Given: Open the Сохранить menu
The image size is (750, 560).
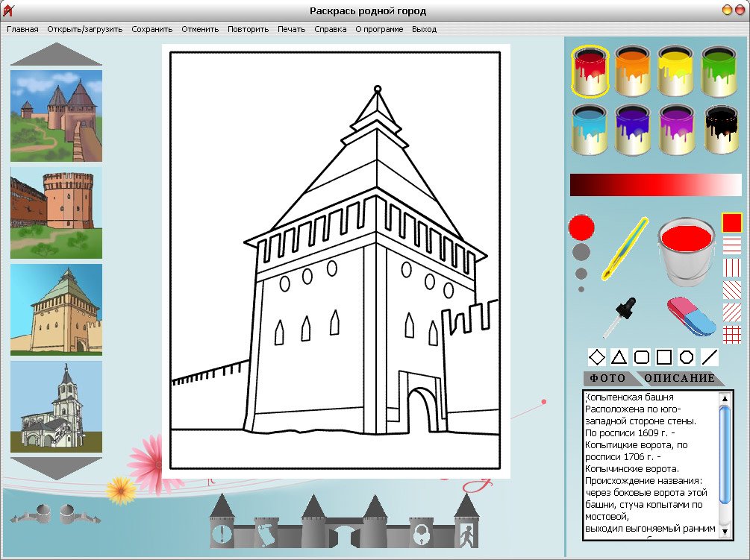Looking at the screenshot, I should (151, 30).
